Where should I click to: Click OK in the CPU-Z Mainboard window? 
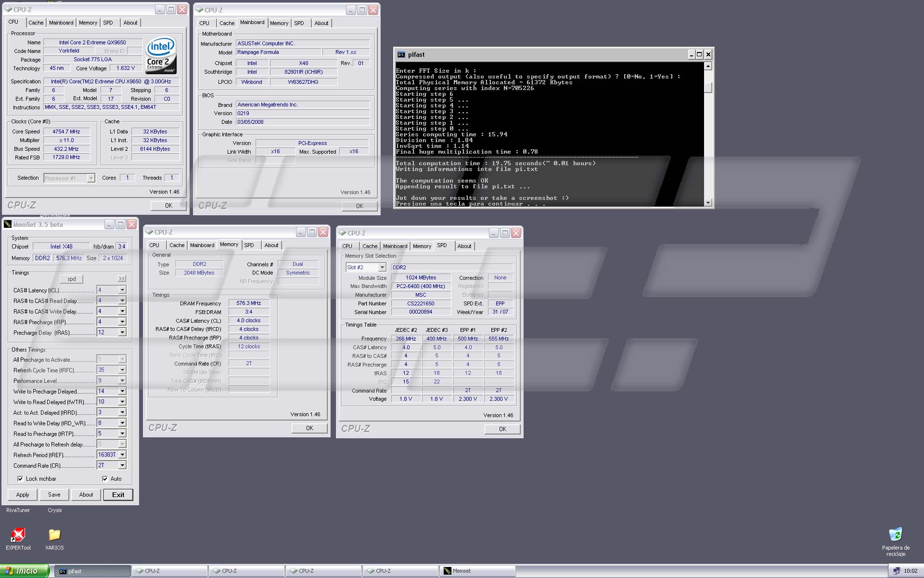[x=359, y=206]
